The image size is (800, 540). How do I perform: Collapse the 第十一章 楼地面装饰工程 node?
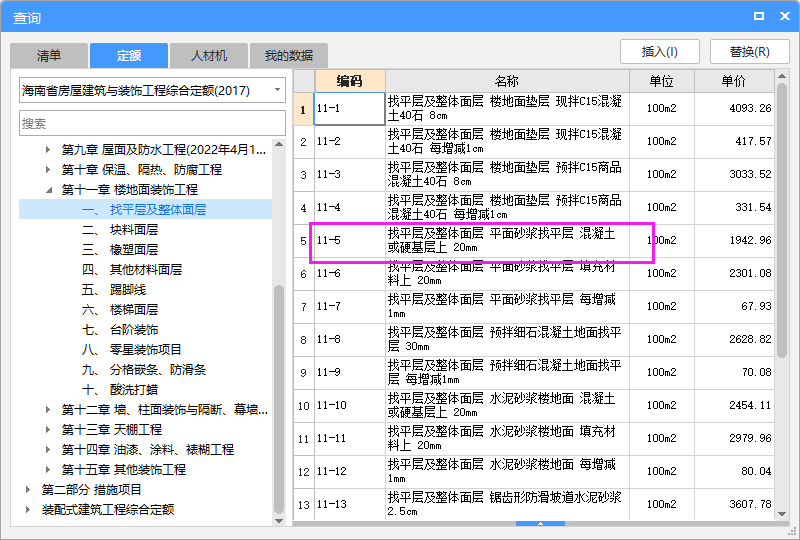[48, 190]
